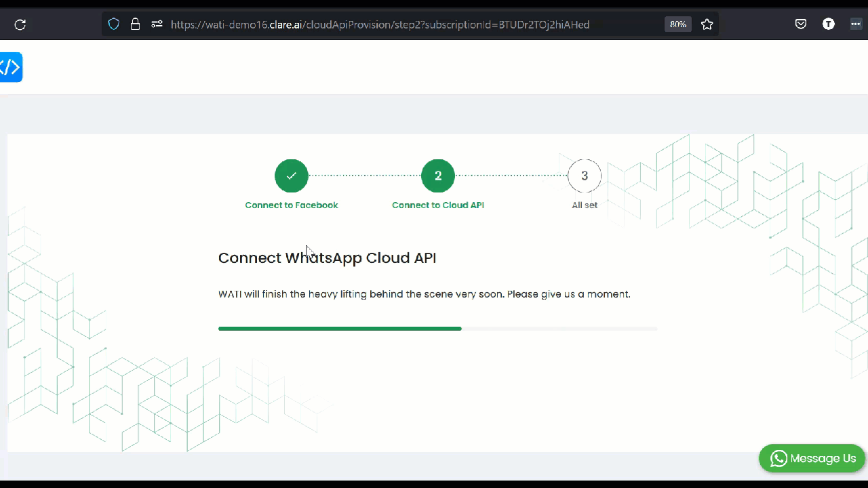Click the blue code brackets logo

pyautogui.click(x=11, y=67)
